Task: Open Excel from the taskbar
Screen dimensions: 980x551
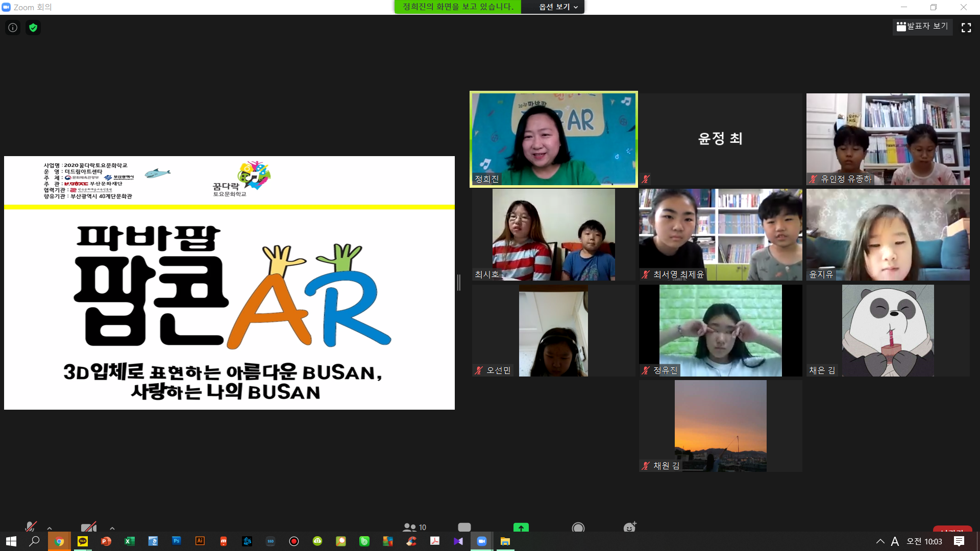Action: tap(130, 541)
